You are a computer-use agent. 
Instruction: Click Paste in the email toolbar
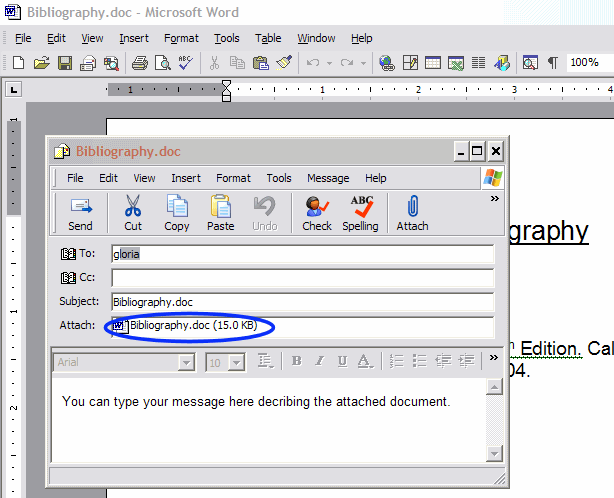point(220,214)
